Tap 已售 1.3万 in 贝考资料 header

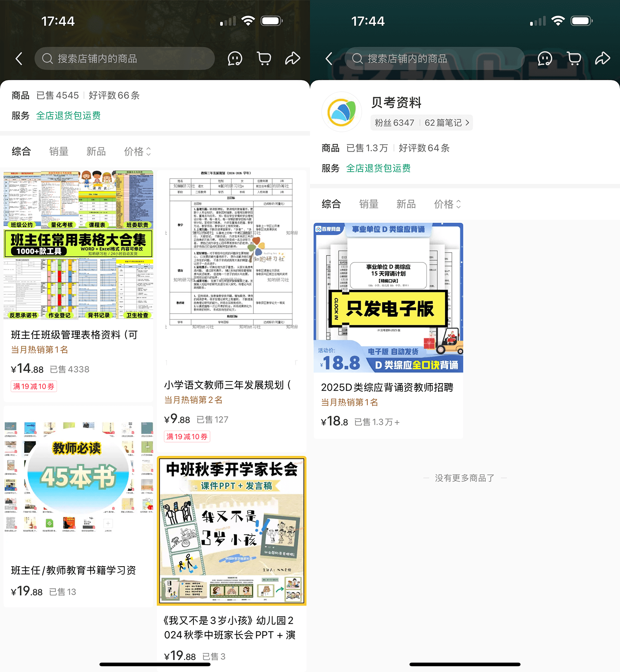(367, 148)
